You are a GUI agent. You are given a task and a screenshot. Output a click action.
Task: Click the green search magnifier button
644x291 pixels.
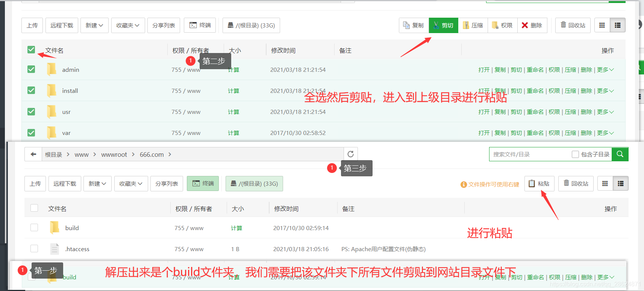tap(620, 154)
